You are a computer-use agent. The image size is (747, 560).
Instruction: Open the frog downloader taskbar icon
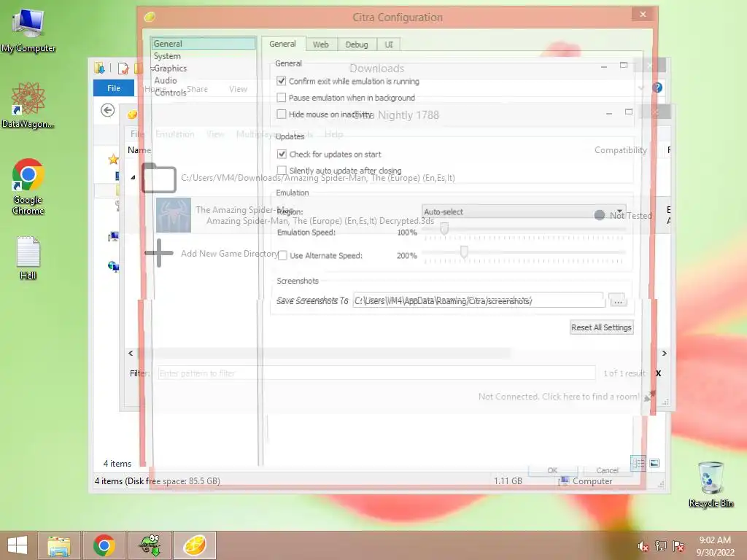(x=150, y=545)
